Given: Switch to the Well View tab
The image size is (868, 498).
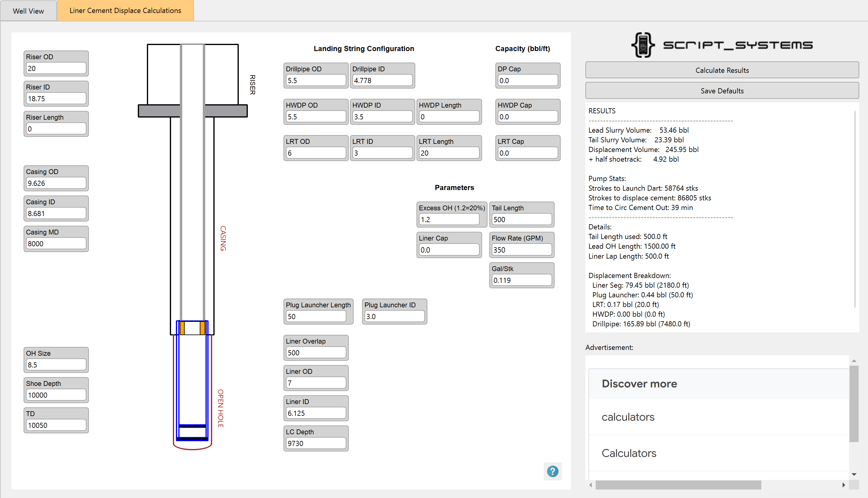Looking at the screenshot, I should pos(28,11).
